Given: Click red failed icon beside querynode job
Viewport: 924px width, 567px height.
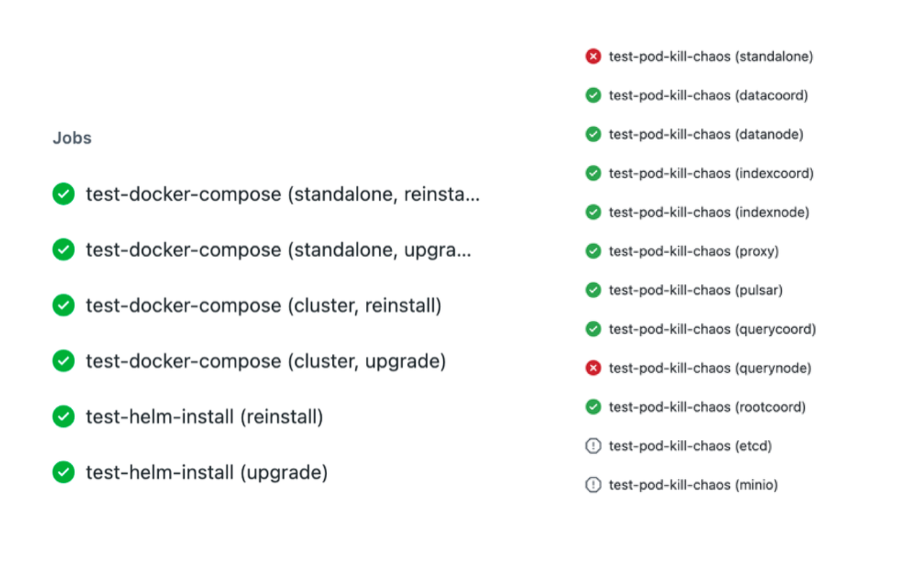Looking at the screenshot, I should coord(593,368).
